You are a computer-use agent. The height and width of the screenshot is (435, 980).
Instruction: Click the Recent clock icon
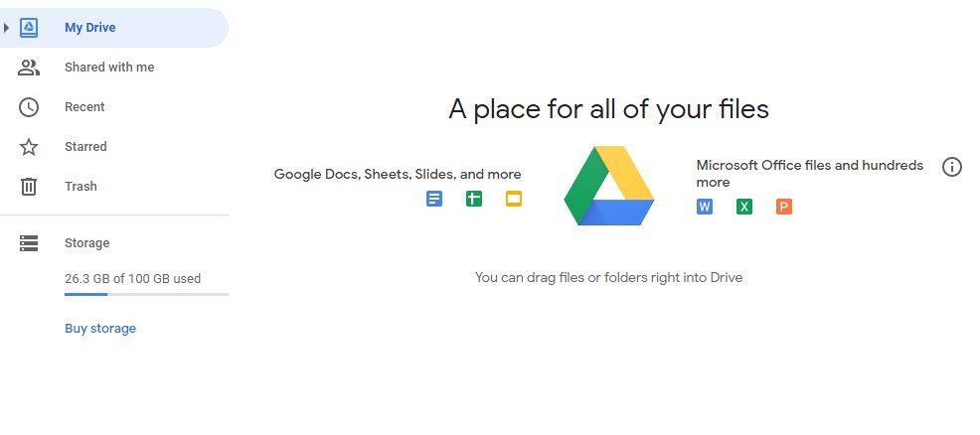click(x=29, y=107)
